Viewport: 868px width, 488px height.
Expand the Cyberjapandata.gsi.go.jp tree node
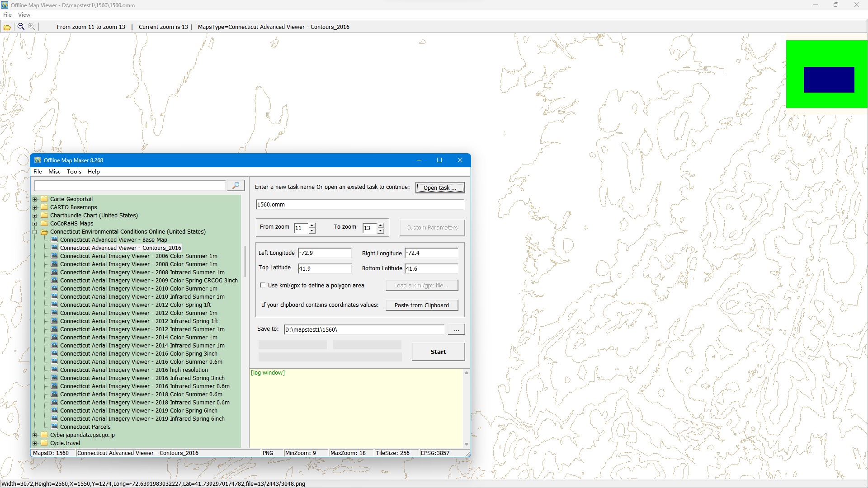tap(35, 435)
